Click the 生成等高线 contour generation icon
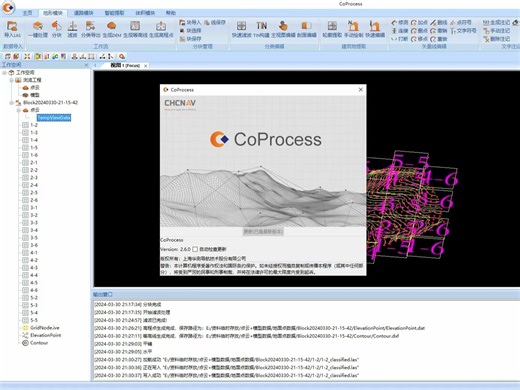 [135, 29]
